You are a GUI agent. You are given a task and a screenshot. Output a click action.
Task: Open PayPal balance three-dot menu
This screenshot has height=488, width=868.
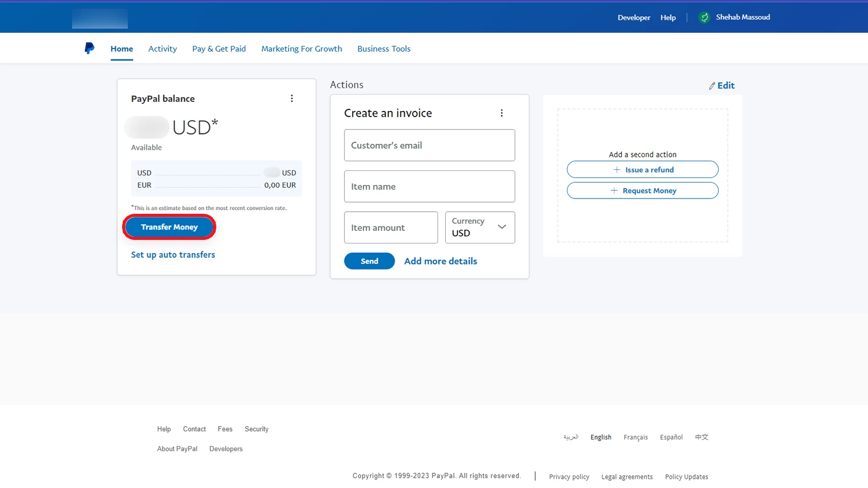292,98
